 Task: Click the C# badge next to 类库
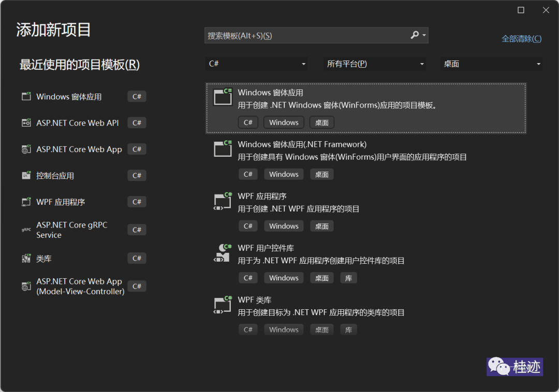pyautogui.click(x=137, y=258)
